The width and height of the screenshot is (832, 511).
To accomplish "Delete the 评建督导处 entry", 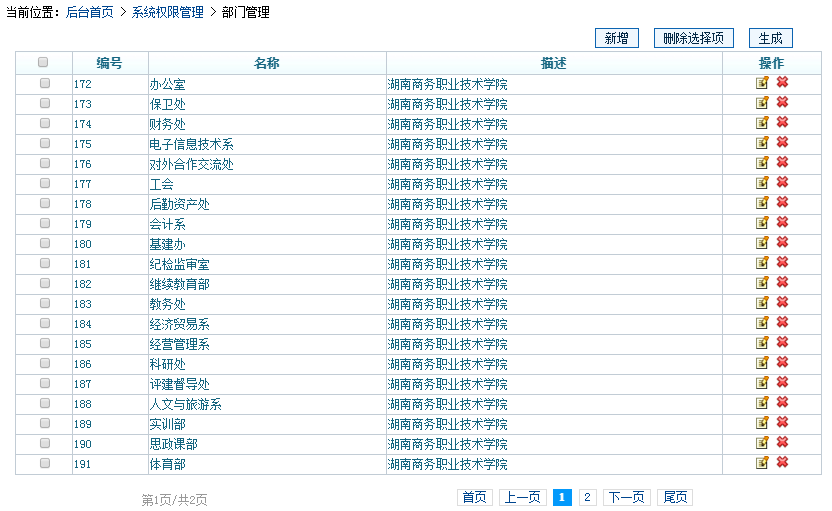I will pos(782,383).
